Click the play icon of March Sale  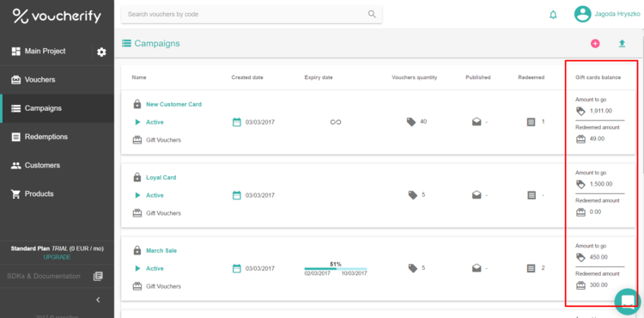click(x=137, y=268)
